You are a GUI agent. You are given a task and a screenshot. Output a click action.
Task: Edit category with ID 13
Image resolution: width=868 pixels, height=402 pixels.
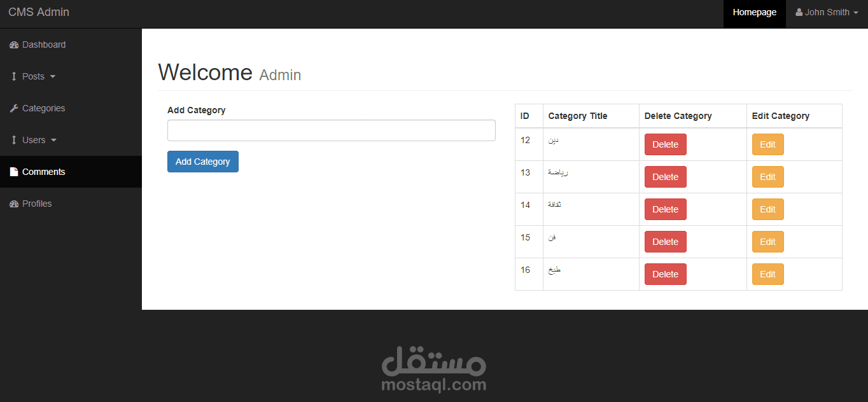768,177
